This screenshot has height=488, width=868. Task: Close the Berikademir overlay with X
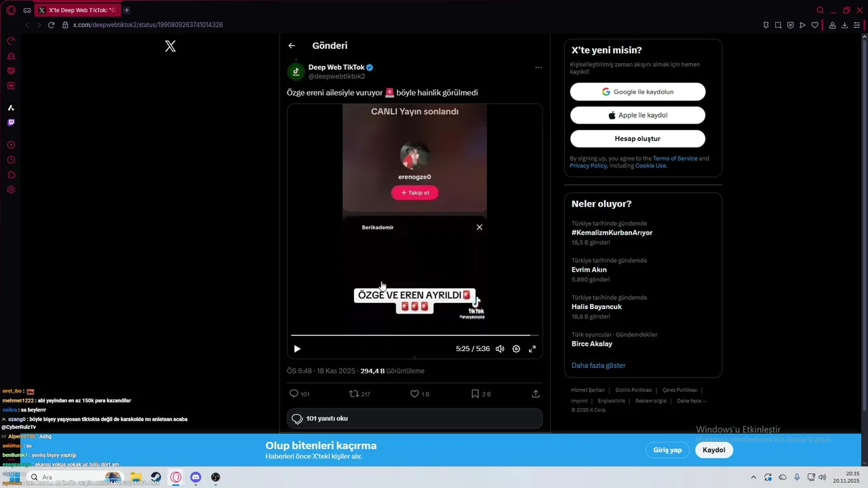[x=479, y=227]
